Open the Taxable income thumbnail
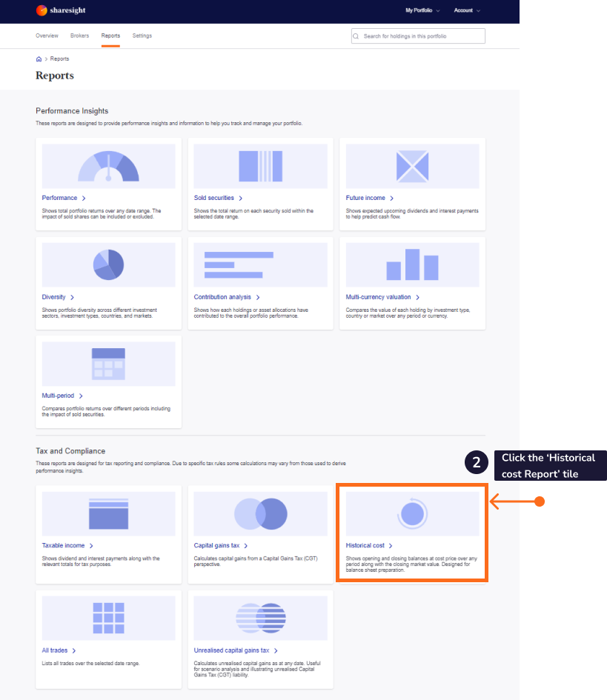The height and width of the screenshot is (700, 607). click(108, 514)
